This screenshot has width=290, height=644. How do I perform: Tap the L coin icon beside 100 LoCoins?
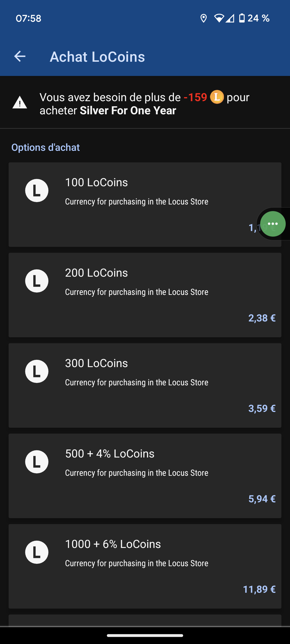(x=37, y=191)
